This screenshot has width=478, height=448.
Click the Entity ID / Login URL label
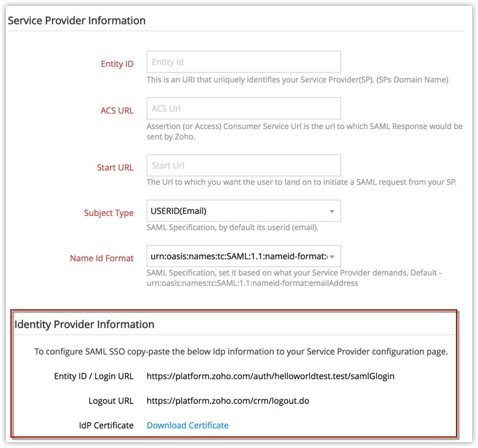tap(94, 376)
